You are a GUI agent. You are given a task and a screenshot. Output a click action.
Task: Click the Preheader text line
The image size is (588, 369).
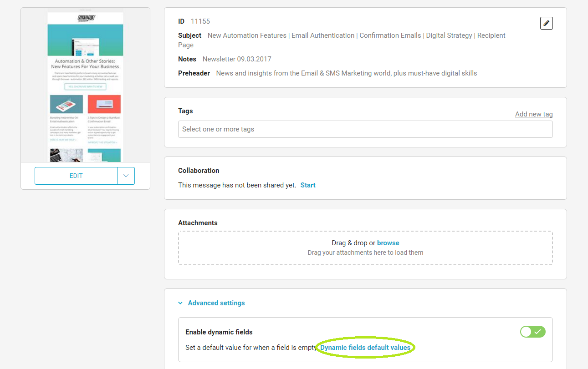(x=346, y=73)
